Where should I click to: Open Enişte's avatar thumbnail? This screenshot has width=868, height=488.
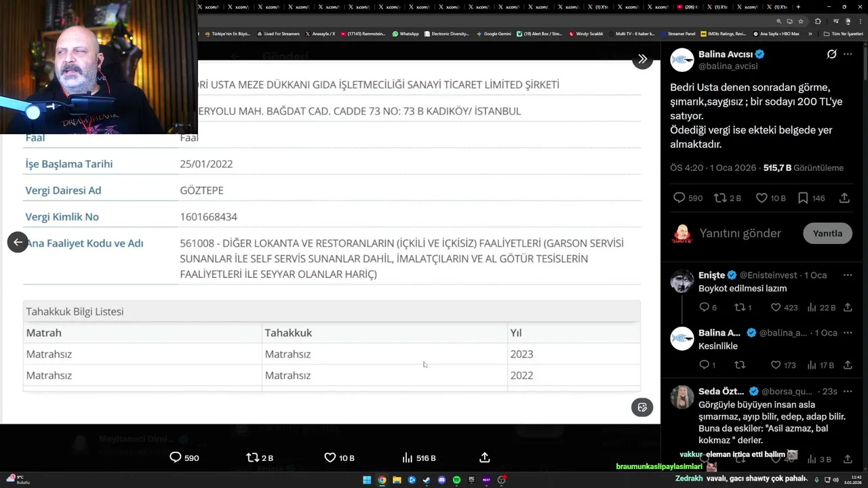[682, 281]
